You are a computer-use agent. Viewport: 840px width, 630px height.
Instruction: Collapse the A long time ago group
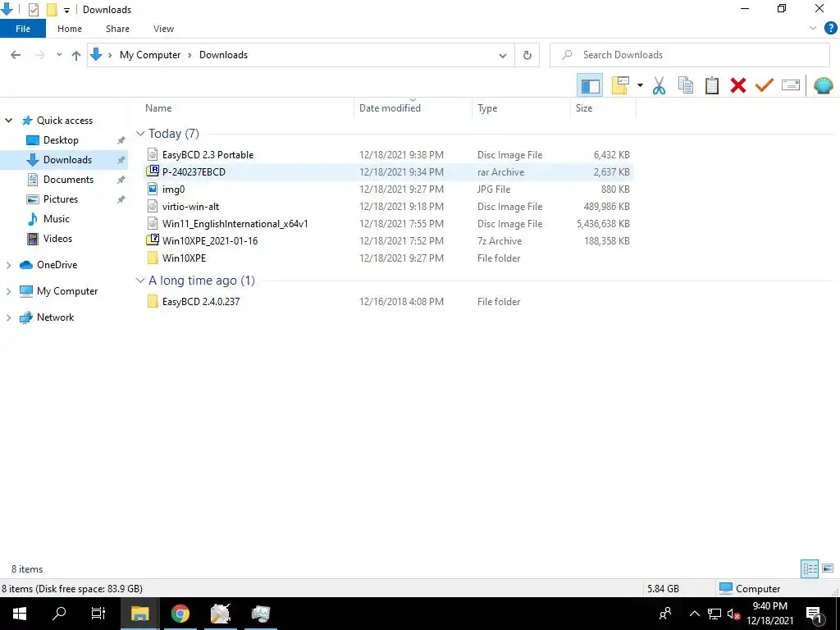point(140,281)
